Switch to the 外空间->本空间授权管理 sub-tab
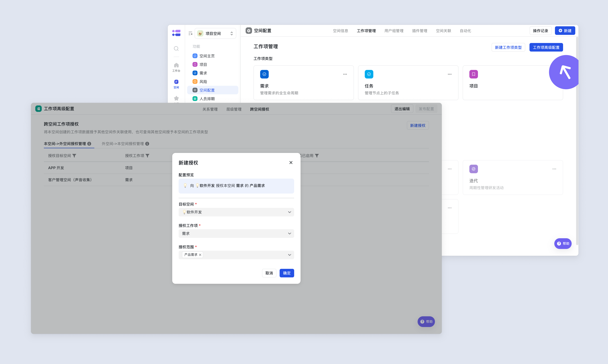Viewport: 608px width, 364px height. tap(123, 144)
